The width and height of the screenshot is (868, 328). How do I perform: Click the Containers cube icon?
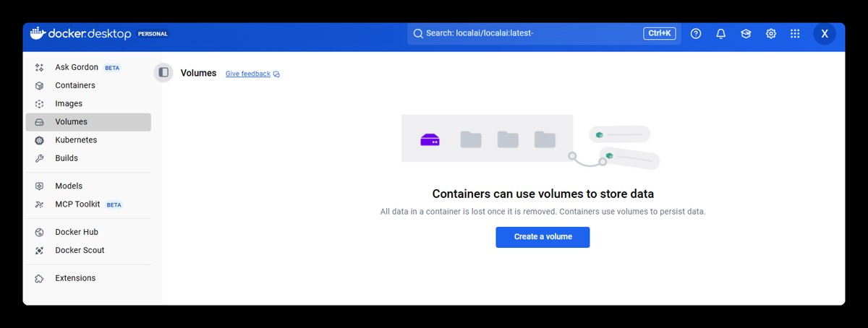39,85
